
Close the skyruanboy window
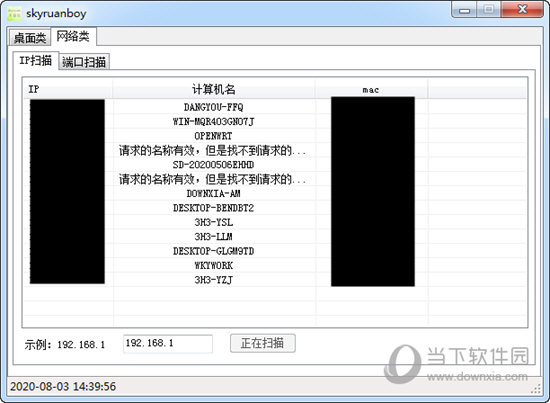point(522,9)
